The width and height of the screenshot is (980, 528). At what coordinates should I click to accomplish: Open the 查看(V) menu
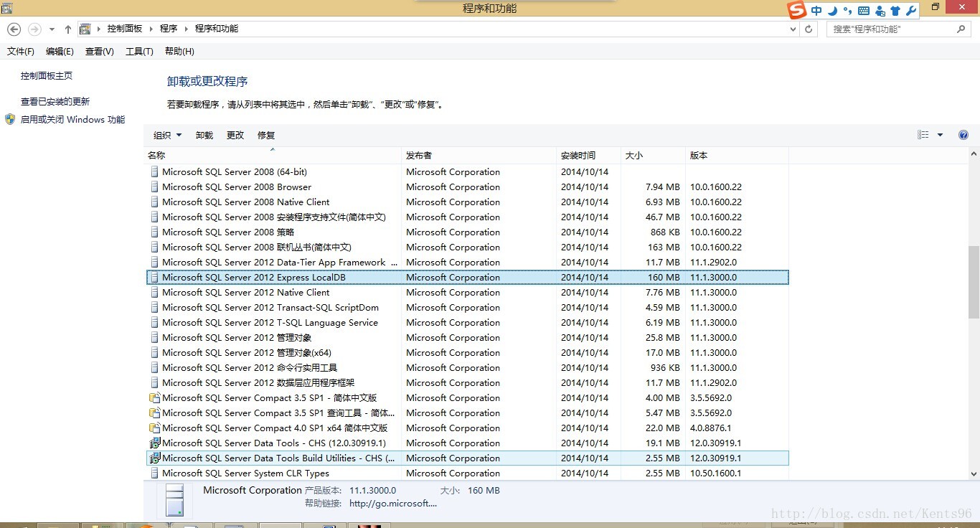[x=100, y=52]
